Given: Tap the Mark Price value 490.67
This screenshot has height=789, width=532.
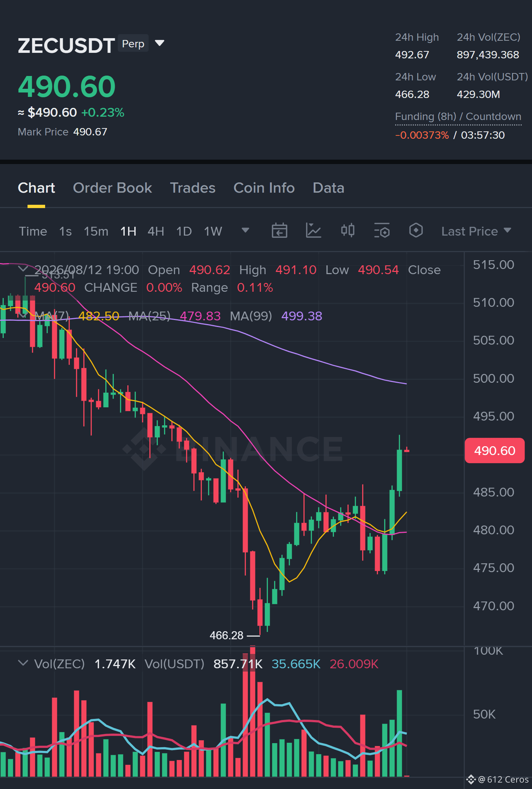Looking at the screenshot, I should (x=90, y=132).
